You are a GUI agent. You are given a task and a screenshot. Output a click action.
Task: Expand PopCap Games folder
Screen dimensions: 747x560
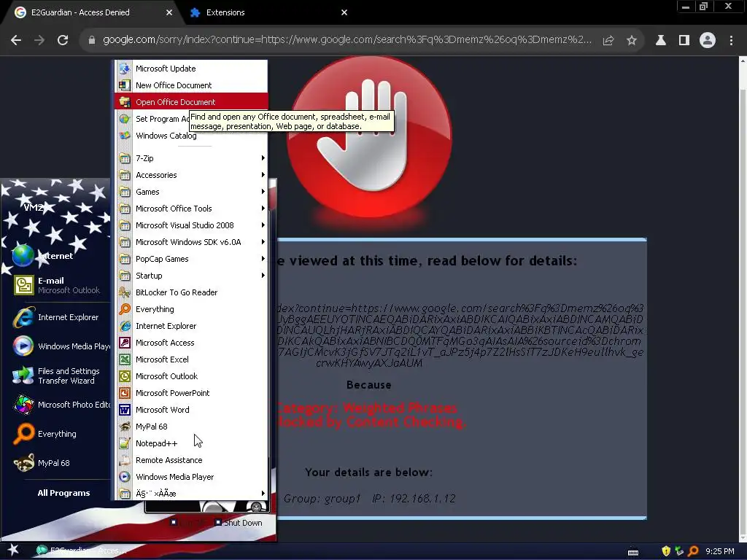click(x=190, y=259)
